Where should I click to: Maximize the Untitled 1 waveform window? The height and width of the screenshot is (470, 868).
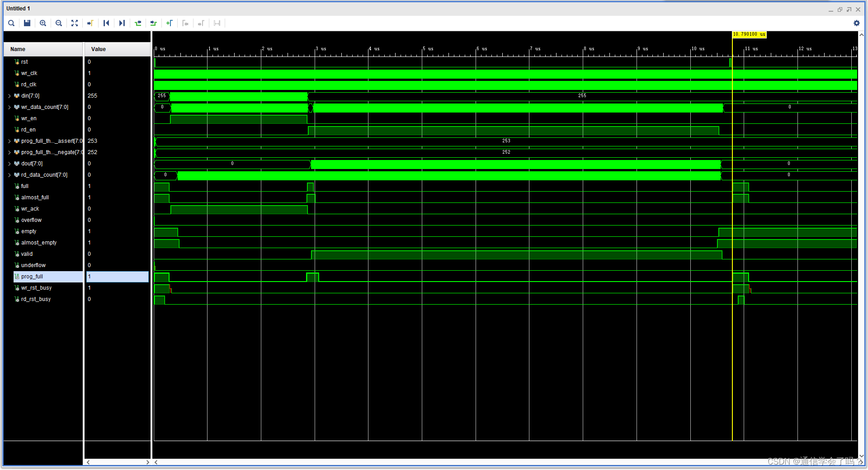(x=840, y=9)
